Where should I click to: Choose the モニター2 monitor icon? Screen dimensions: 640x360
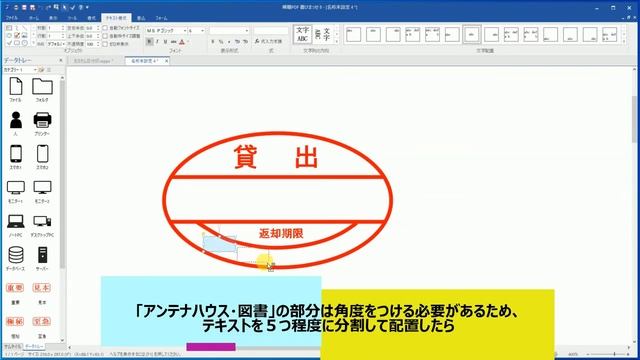42,188
